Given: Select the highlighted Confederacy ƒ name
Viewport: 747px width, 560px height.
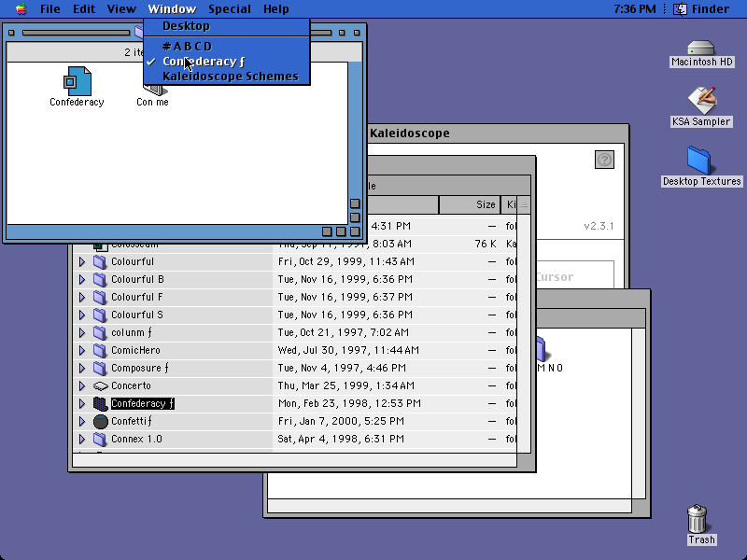Looking at the screenshot, I should [143, 404].
